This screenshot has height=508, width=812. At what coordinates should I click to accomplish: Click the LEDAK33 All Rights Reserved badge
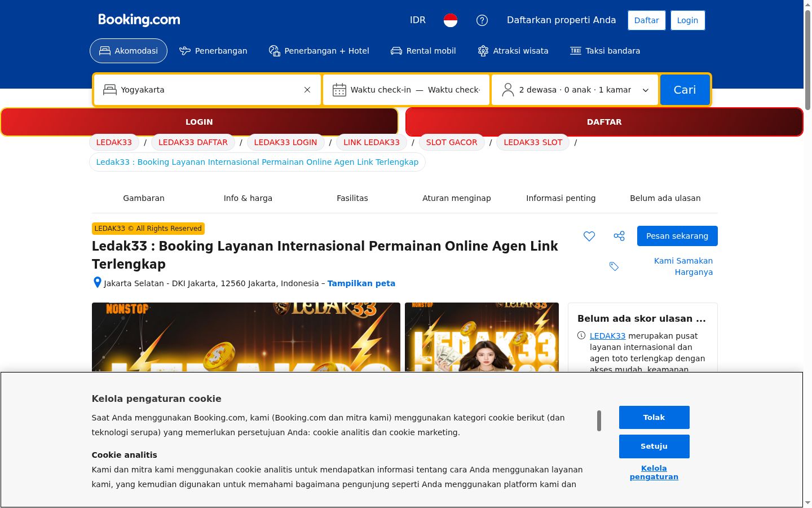pyautogui.click(x=148, y=229)
